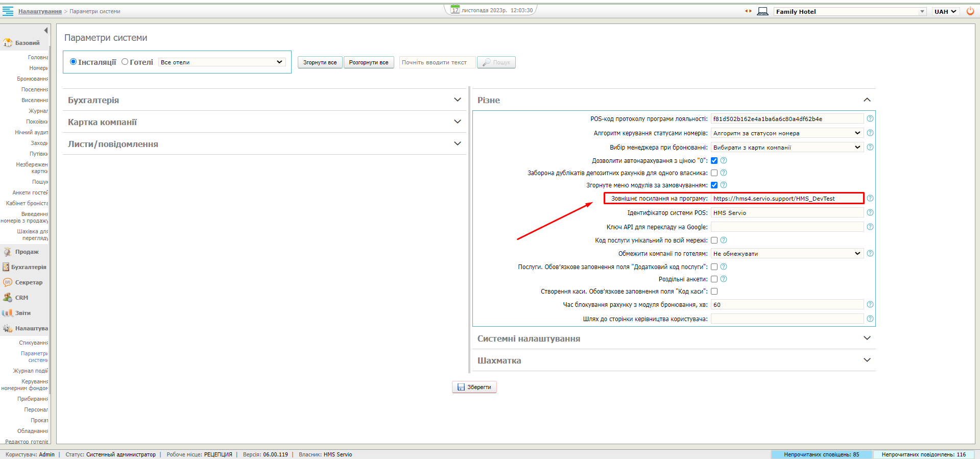Click the hamburger menu icon at top left

[8, 11]
